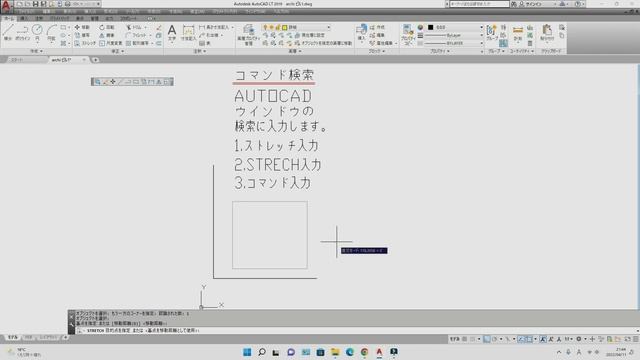Click the new drawing plus tab button

click(95, 60)
